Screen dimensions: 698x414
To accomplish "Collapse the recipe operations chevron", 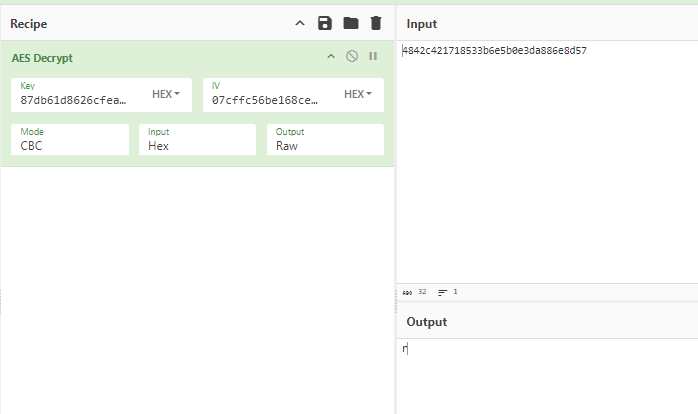I will [x=300, y=24].
